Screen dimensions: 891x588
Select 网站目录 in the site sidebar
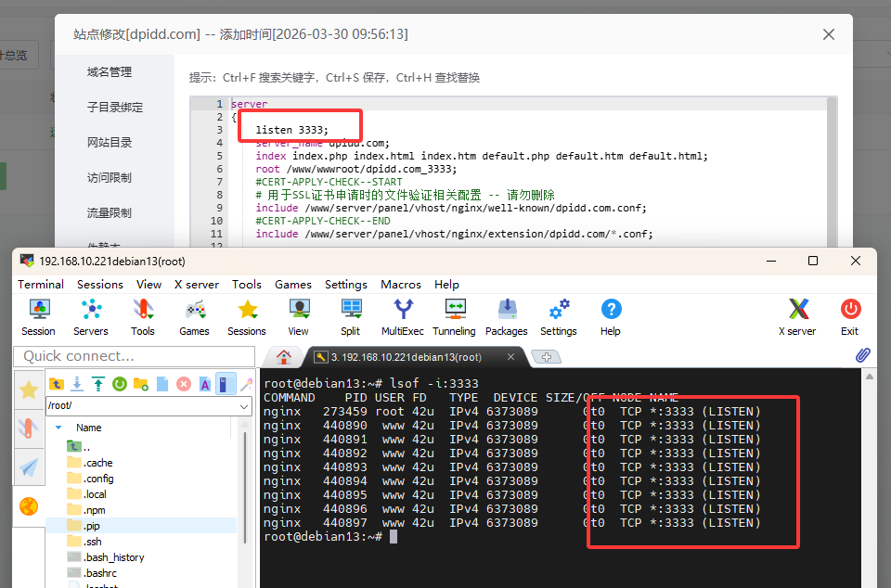coord(110,143)
